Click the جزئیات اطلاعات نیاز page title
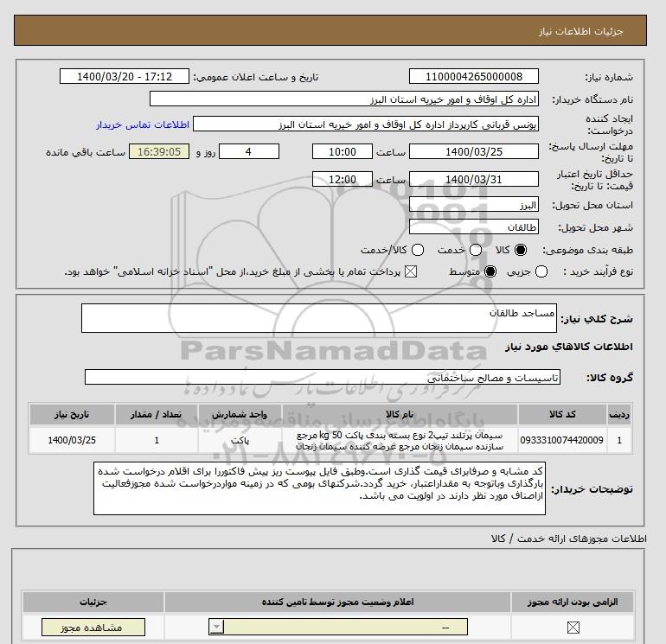The height and width of the screenshot is (644, 666). (580, 31)
